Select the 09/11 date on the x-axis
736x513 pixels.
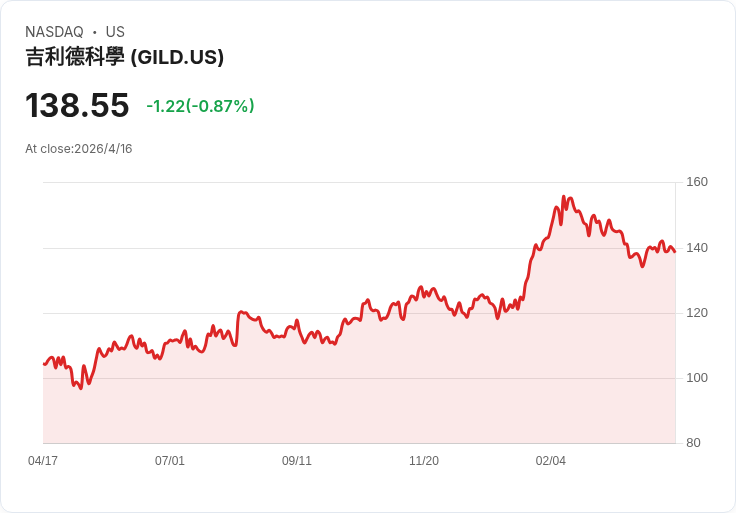297,461
